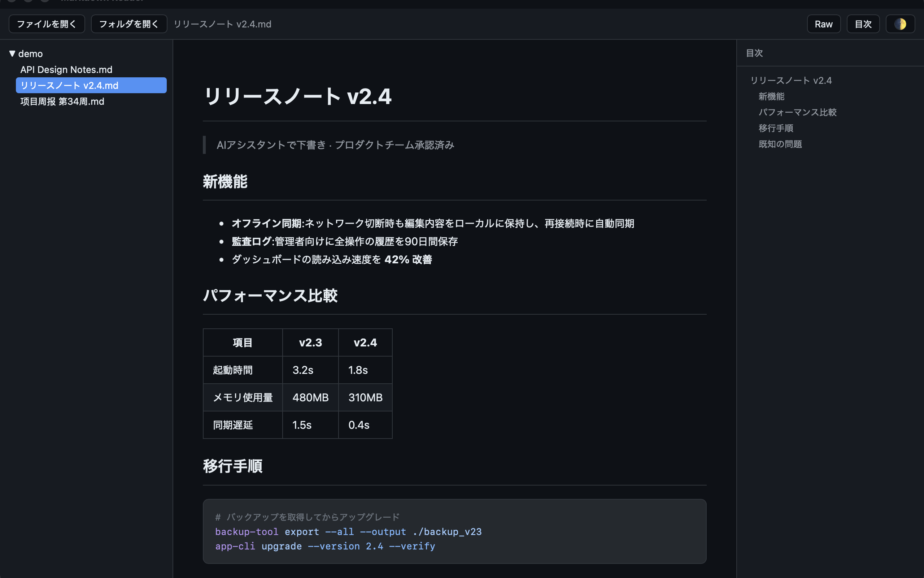Screen dimensions: 924x578
Task: Click the v2.4 table header cell
Action: click(365, 342)
